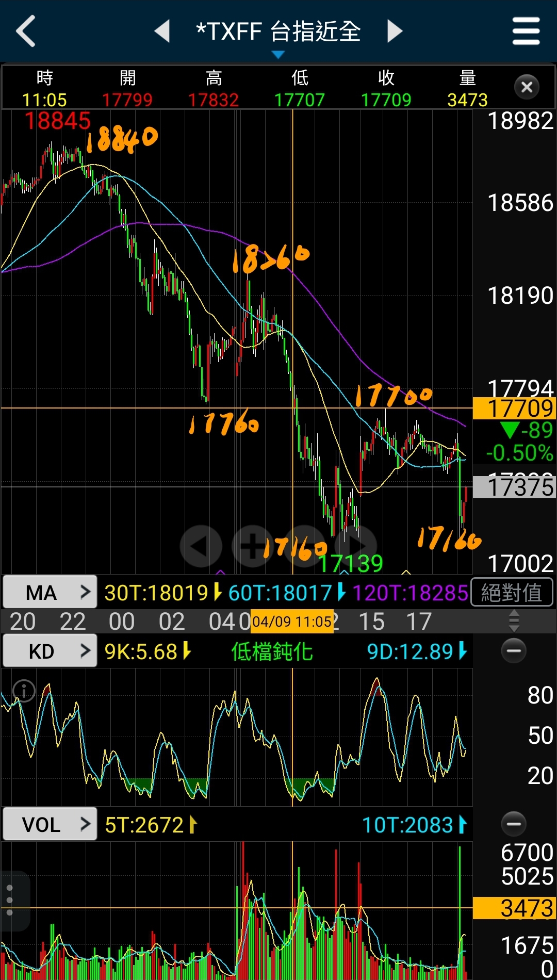The width and height of the screenshot is (557, 980).
Task: Tap the 30T:18019 moving average label
Action: click(156, 593)
